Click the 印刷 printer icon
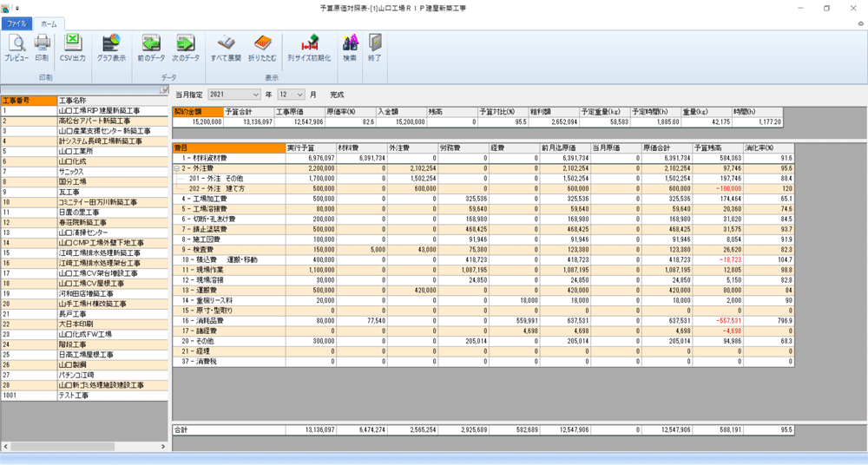Image resolution: width=868 pixels, height=465 pixels. (x=42, y=47)
